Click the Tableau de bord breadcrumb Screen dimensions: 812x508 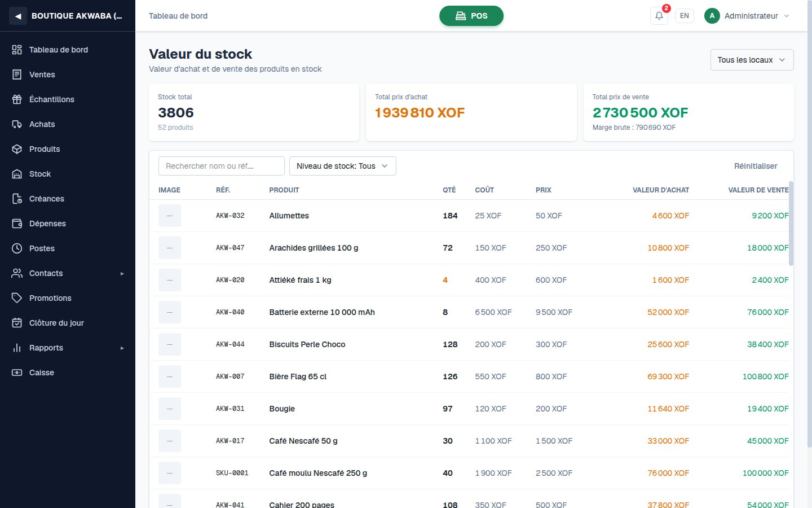click(178, 16)
